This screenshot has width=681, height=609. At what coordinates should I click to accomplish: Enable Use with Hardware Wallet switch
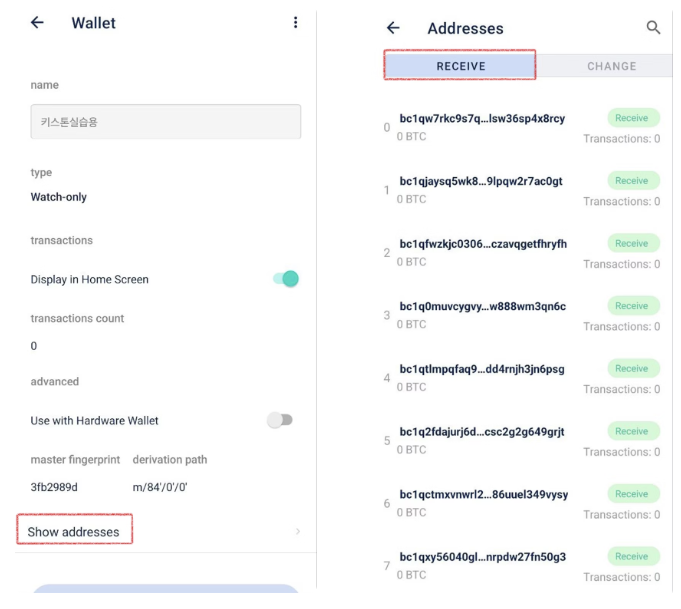(280, 420)
